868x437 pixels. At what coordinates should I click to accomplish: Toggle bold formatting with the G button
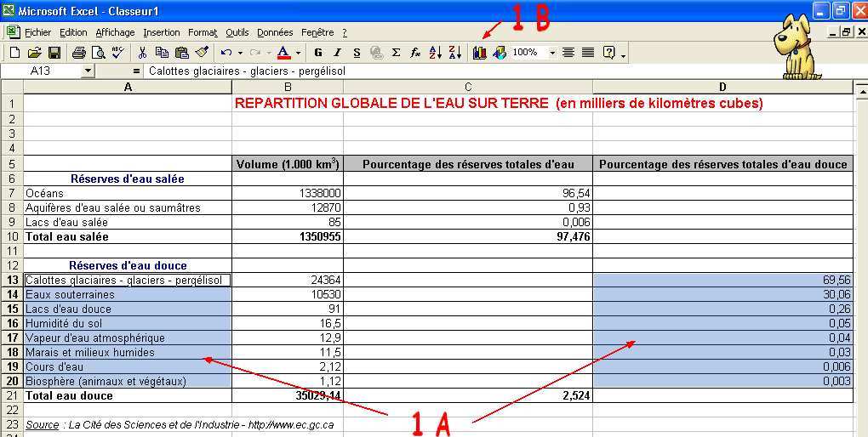(318, 53)
